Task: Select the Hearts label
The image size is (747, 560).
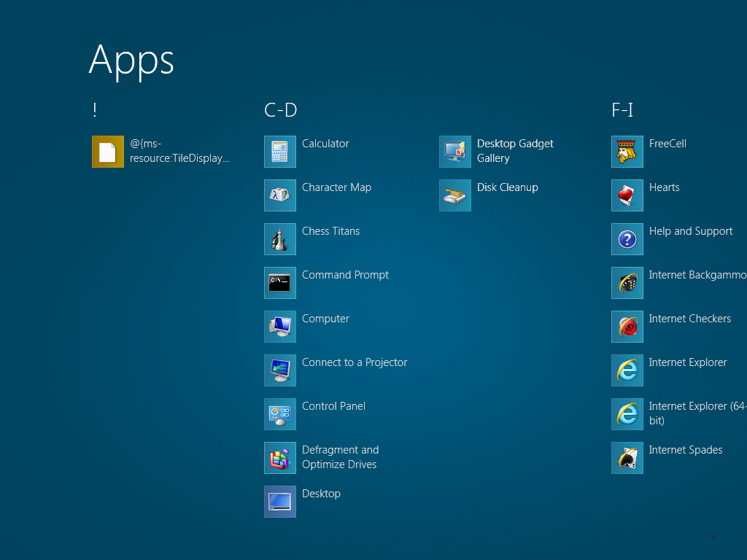Action: (664, 187)
